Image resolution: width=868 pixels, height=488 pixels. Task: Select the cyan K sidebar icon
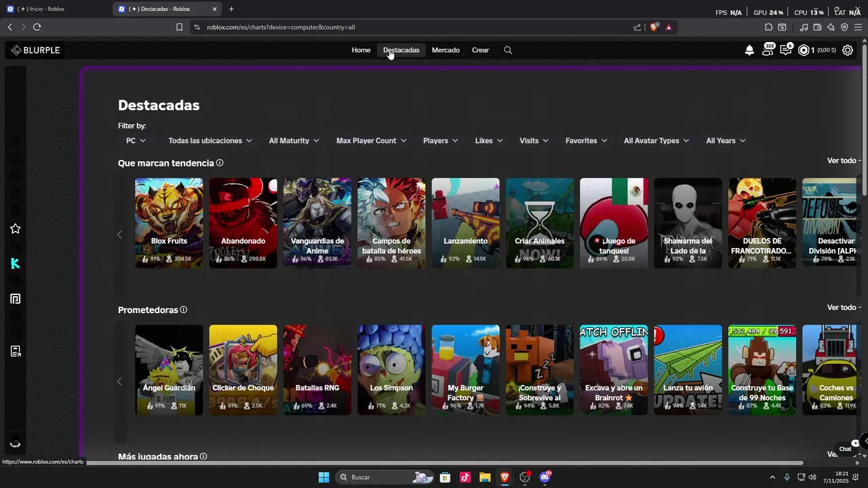point(16,264)
